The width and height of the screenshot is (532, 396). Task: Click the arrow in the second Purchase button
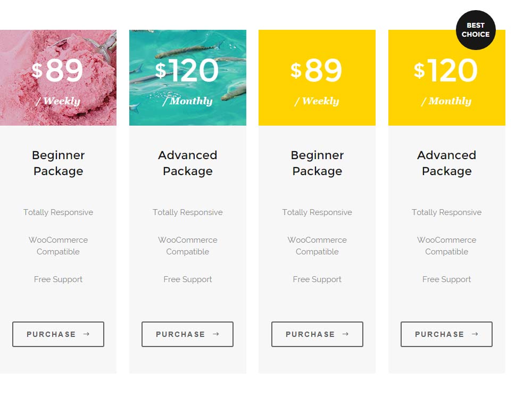(216, 334)
